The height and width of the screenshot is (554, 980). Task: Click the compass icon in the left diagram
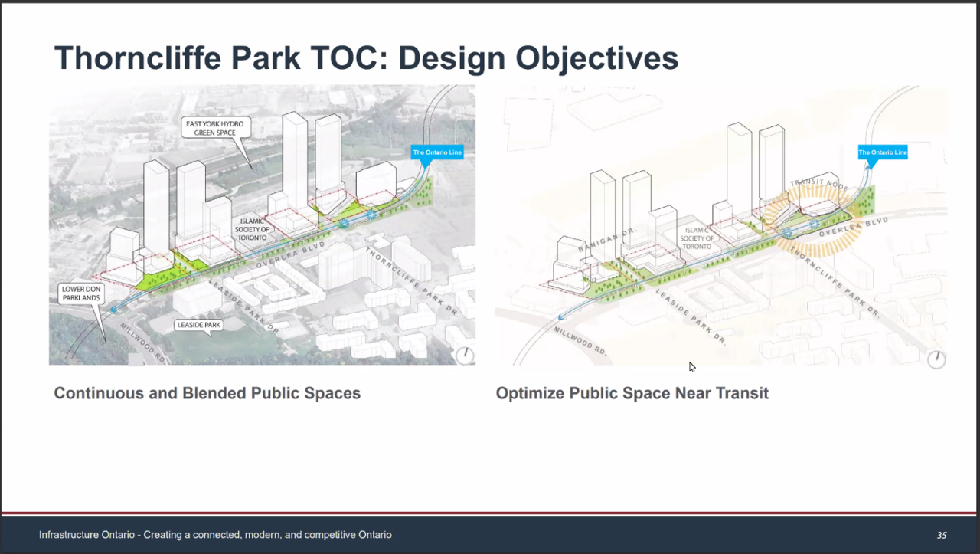tap(465, 355)
